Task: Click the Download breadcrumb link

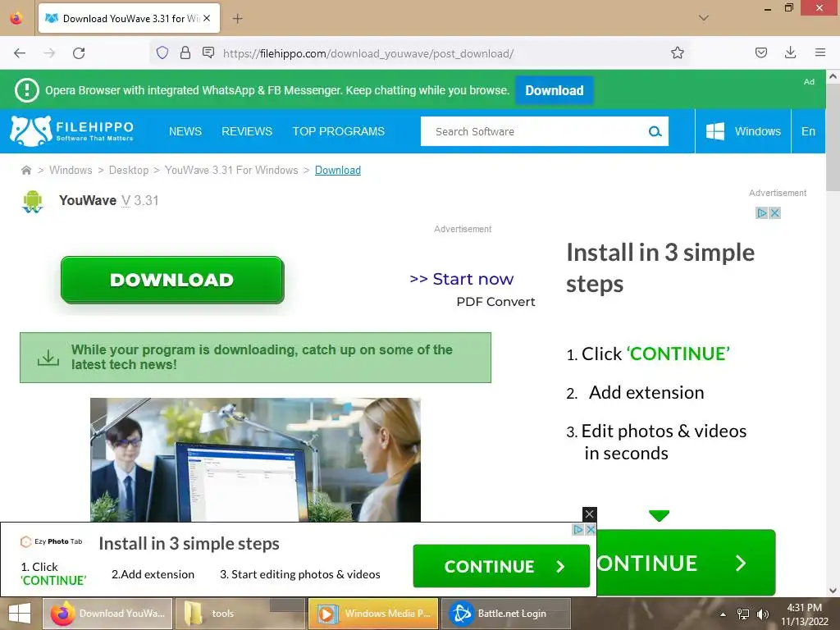Action: [337, 171]
